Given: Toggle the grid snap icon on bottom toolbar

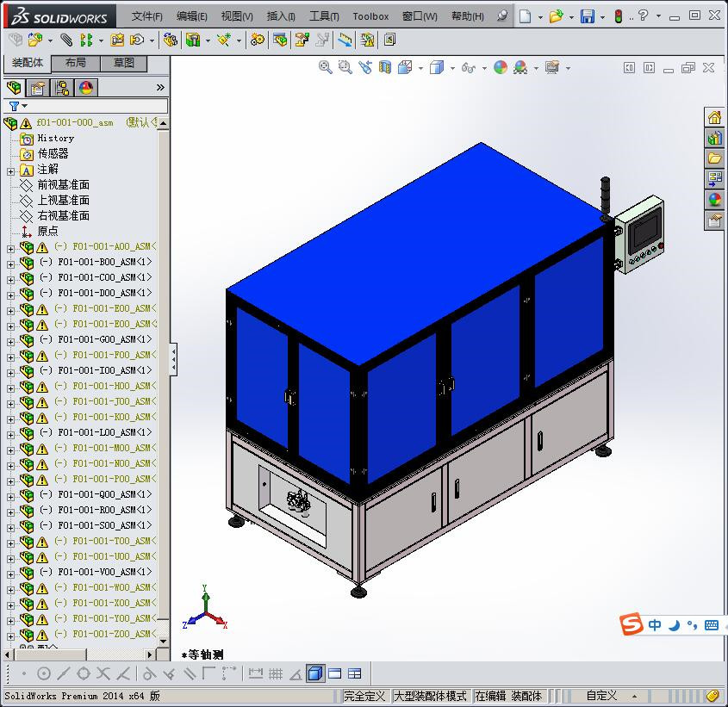Looking at the screenshot, I should coord(276,673).
